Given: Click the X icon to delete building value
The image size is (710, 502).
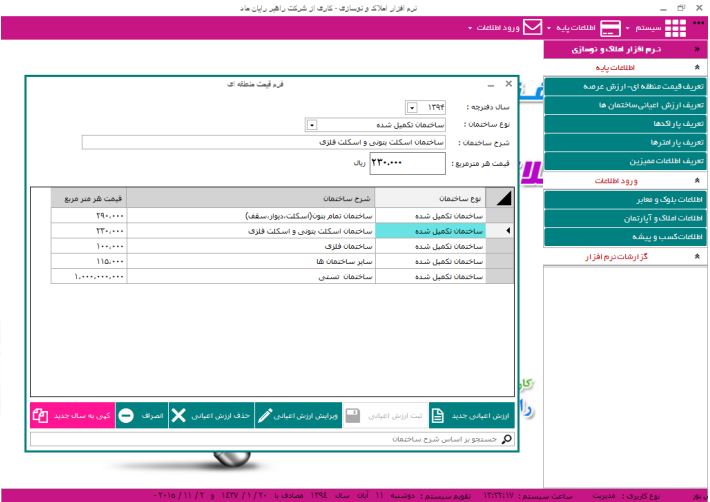Looking at the screenshot, I should 178,415.
